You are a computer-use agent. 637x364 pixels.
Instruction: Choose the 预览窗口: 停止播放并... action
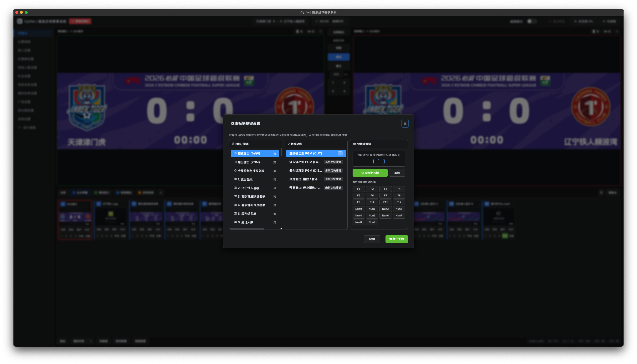(316, 188)
